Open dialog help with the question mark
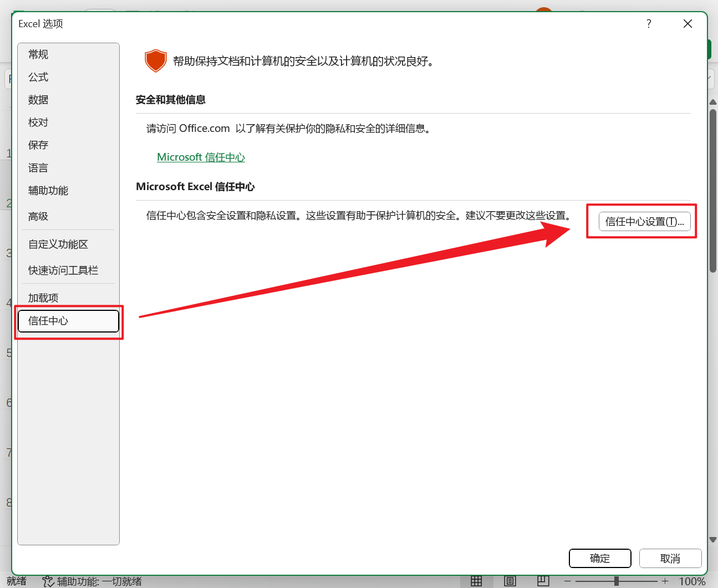The height and width of the screenshot is (588, 718). click(649, 24)
